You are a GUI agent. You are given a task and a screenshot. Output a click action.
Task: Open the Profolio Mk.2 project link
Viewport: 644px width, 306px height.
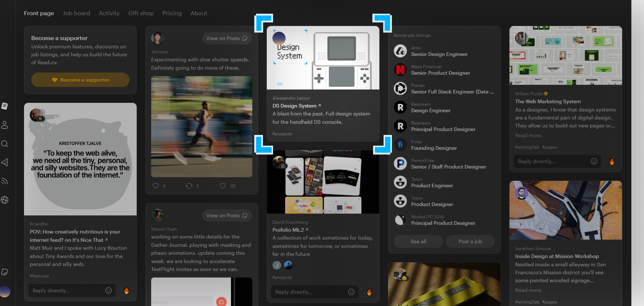(290, 230)
